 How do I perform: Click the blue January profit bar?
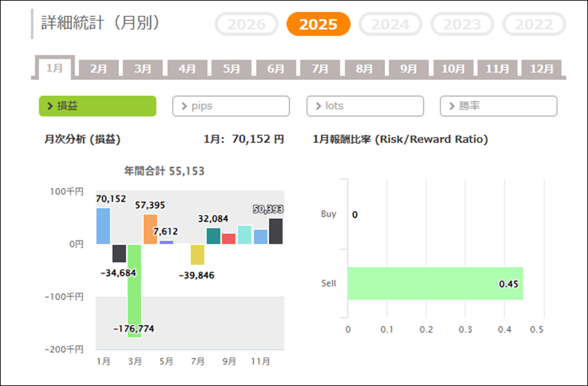[103, 226]
